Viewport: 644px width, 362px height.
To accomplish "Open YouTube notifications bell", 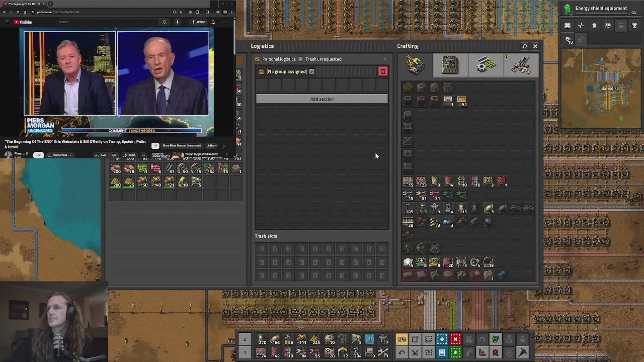I will (x=213, y=22).
